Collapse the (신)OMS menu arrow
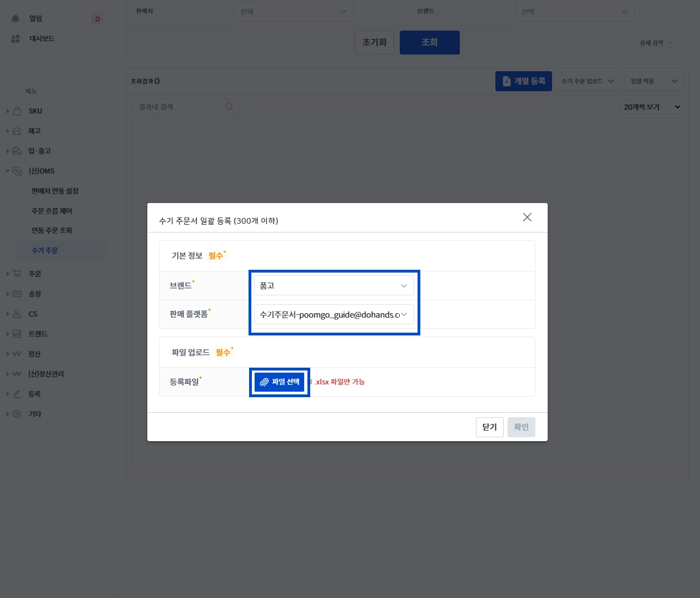This screenshot has height=598, width=700. tap(8, 171)
